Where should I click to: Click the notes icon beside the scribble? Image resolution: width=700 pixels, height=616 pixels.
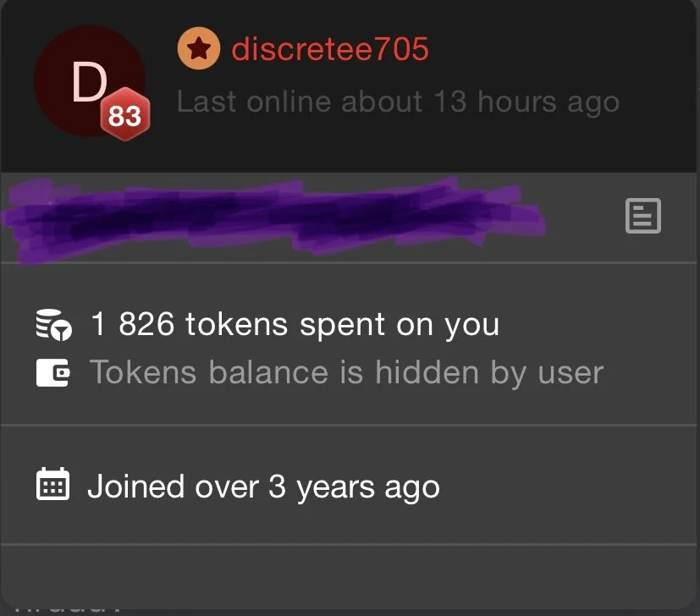pyautogui.click(x=642, y=216)
